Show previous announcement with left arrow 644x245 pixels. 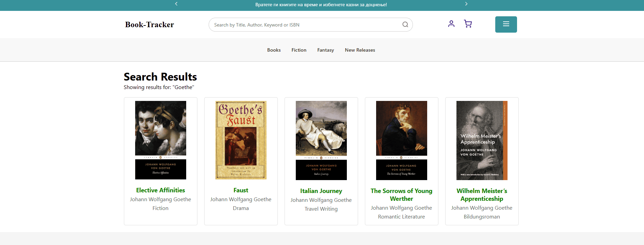point(176,4)
